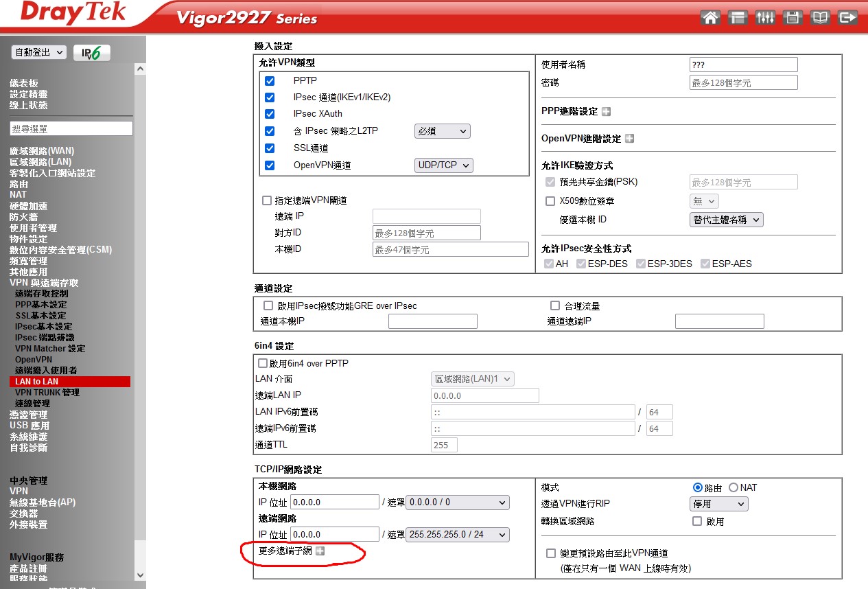Expand OpenVPN進階設定 plus icon

629,139
